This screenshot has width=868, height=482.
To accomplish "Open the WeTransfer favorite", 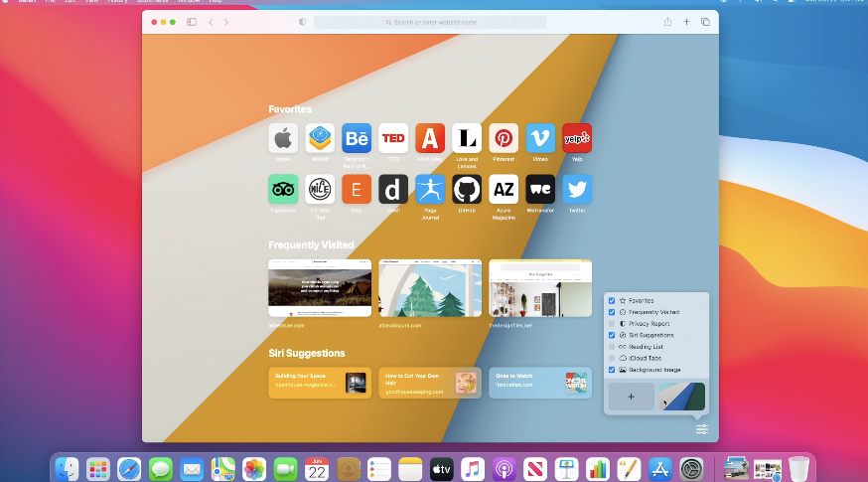I will click(x=540, y=190).
